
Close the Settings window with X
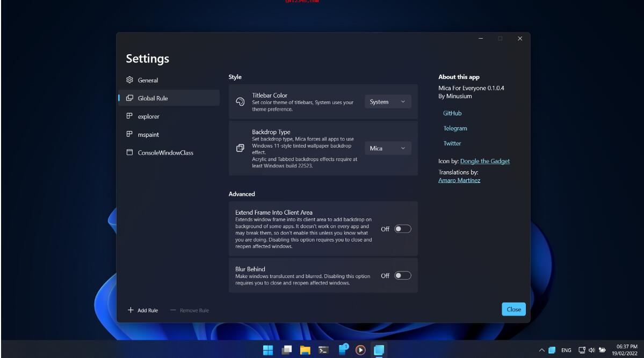point(520,38)
